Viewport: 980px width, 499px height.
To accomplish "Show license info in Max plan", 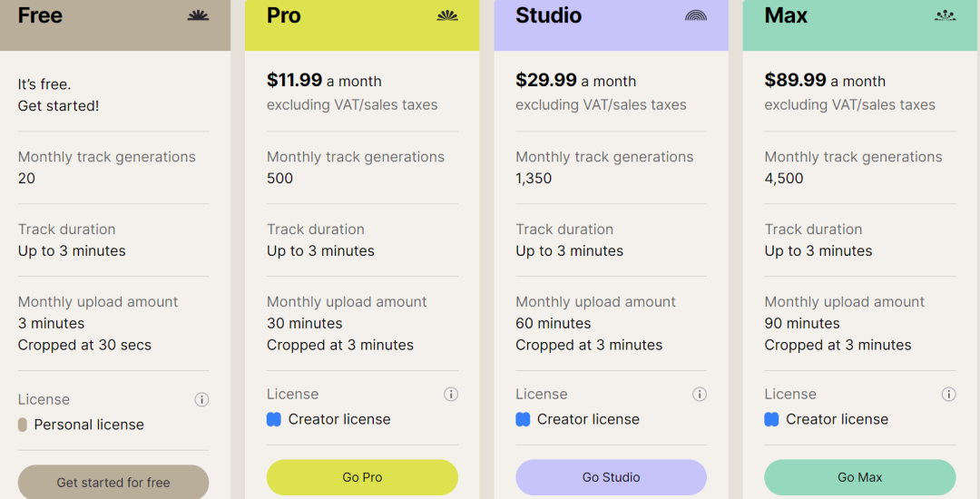I will (948, 394).
